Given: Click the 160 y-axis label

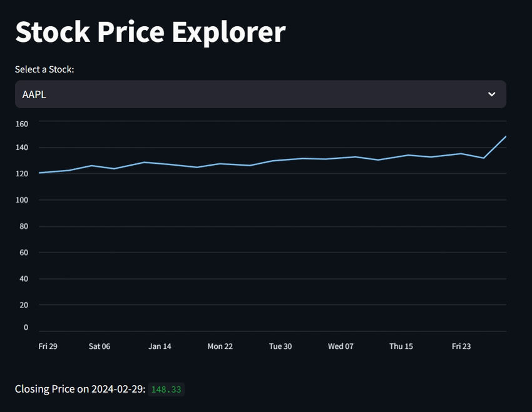Looking at the screenshot, I should click(x=22, y=124).
